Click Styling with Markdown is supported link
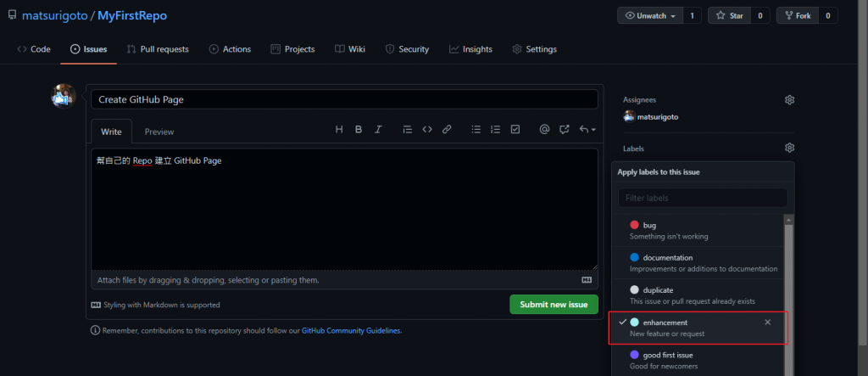The image size is (868, 376). [156, 305]
